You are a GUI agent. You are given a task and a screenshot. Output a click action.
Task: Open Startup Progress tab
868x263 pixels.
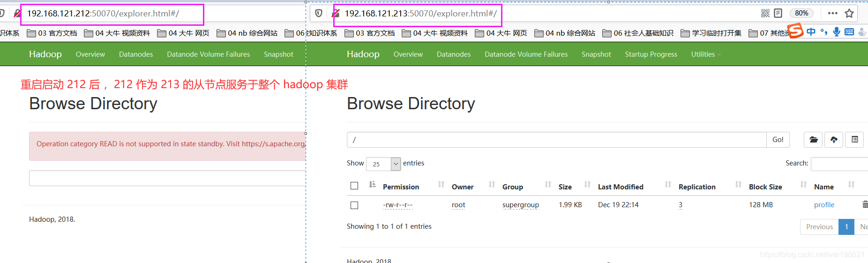point(651,54)
